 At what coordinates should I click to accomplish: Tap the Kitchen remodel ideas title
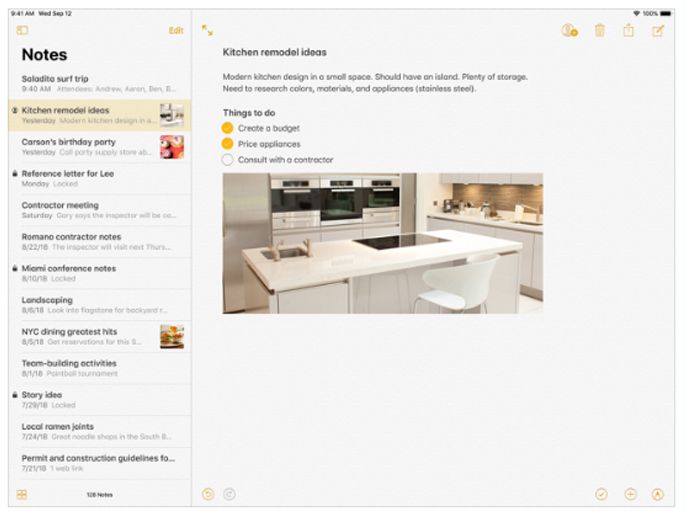[274, 52]
